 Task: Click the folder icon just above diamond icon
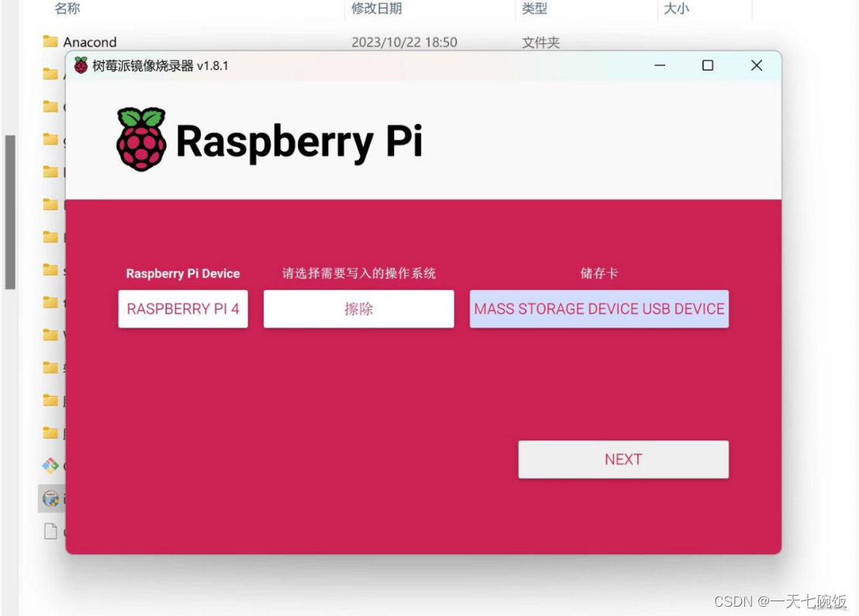point(50,432)
